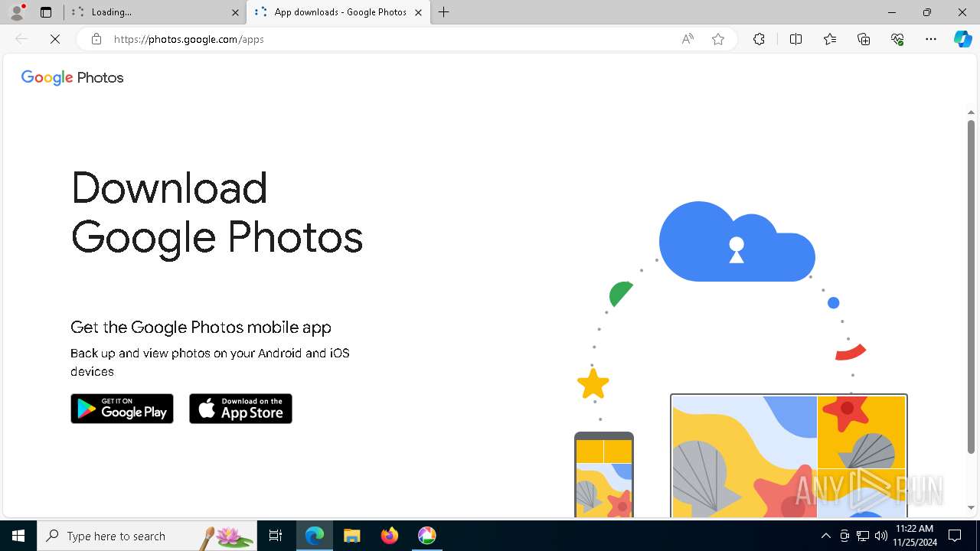Open Settings and more menu
The width and height of the screenshot is (980, 551).
(x=931, y=39)
